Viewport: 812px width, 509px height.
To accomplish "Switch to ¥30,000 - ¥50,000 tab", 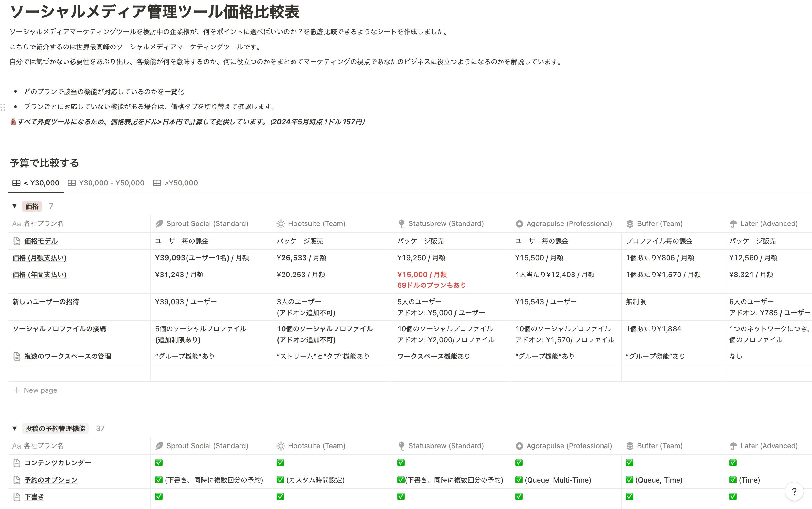I will pyautogui.click(x=106, y=183).
